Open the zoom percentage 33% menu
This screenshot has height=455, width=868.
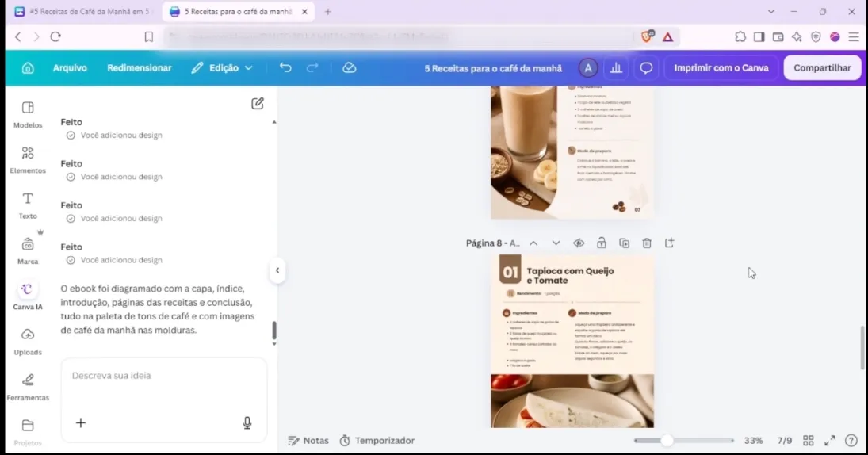[753, 441]
